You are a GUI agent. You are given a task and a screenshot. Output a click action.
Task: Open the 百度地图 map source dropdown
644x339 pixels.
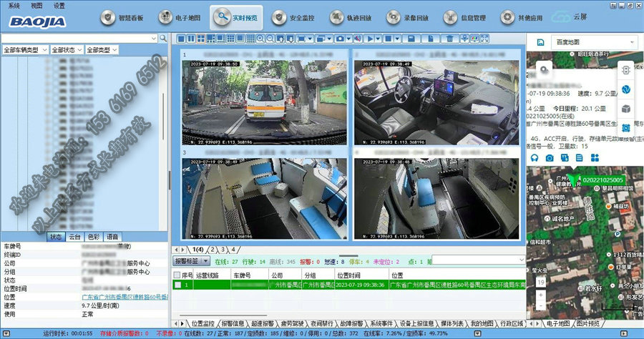pos(595,43)
